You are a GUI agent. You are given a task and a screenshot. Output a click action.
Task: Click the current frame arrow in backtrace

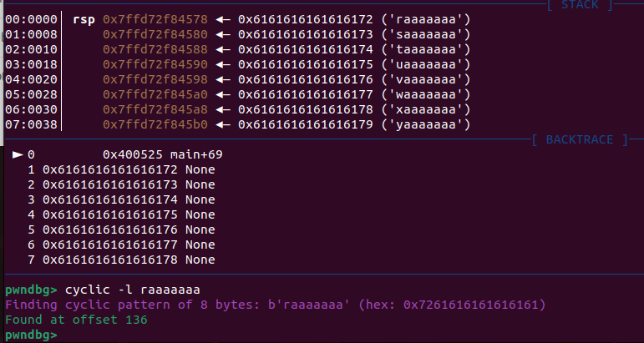point(18,154)
